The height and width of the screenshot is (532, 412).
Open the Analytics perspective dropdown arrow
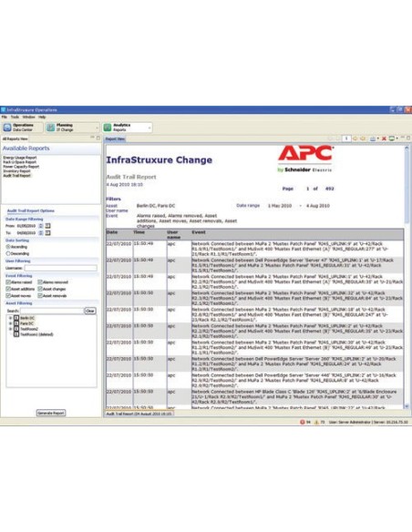coord(149,128)
